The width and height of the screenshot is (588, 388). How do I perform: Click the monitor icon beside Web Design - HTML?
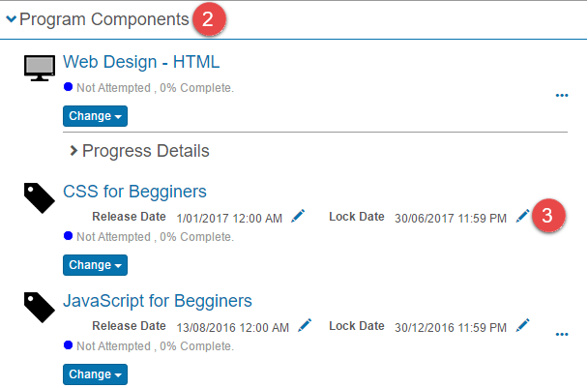coord(40,68)
